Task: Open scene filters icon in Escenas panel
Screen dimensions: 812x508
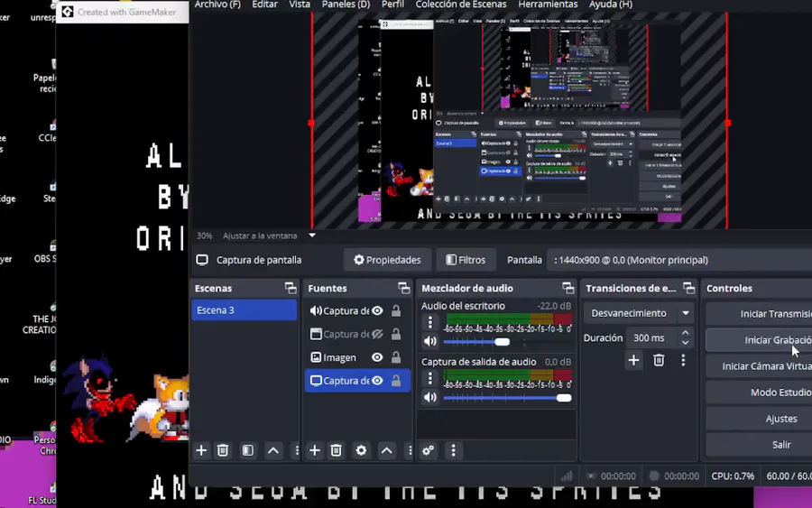Action: 248,450
